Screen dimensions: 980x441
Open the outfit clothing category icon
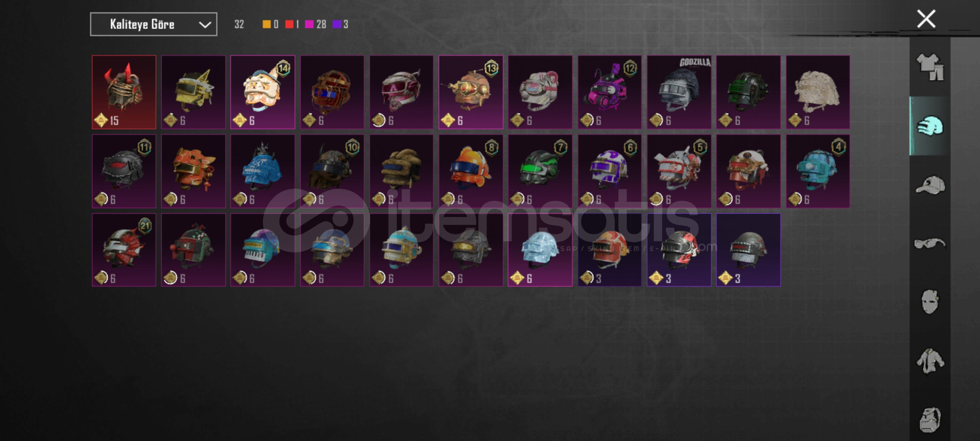tap(930, 67)
